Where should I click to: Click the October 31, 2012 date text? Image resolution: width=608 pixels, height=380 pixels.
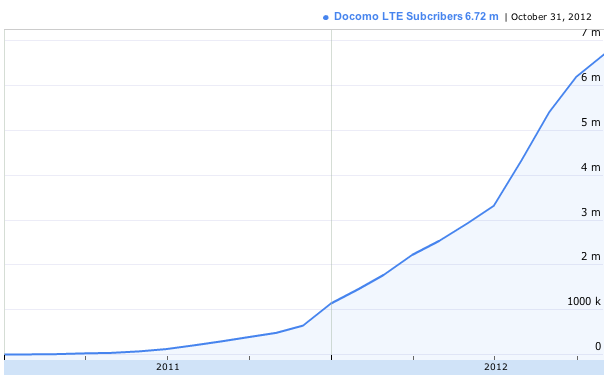(551, 17)
